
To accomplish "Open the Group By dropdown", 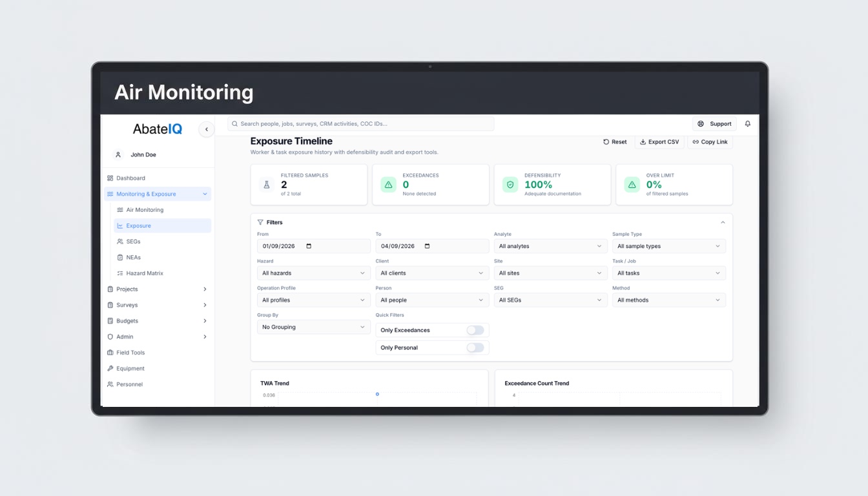I will coord(314,327).
